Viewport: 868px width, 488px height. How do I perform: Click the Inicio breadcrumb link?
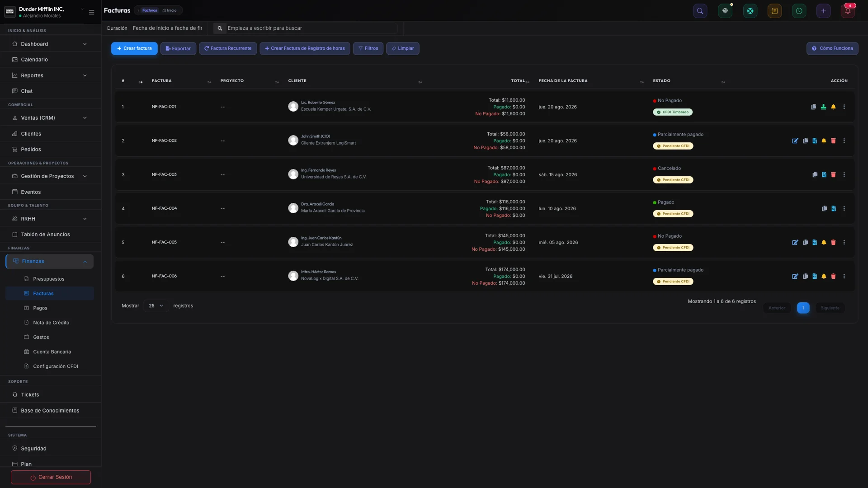coord(170,10)
